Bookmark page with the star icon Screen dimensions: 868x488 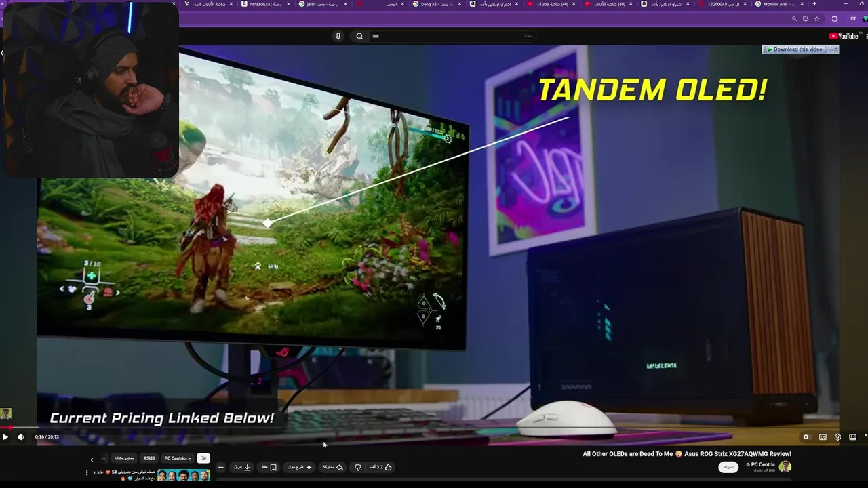pos(816,19)
